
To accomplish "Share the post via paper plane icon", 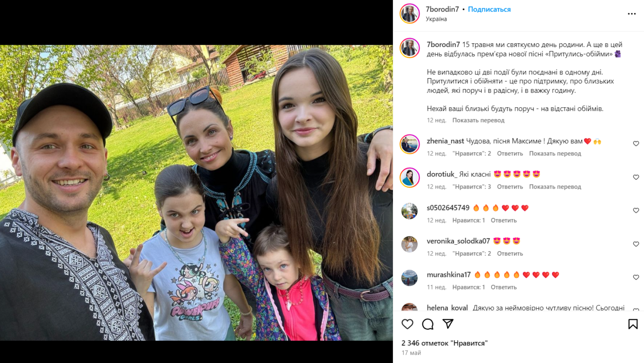I will pos(448,324).
